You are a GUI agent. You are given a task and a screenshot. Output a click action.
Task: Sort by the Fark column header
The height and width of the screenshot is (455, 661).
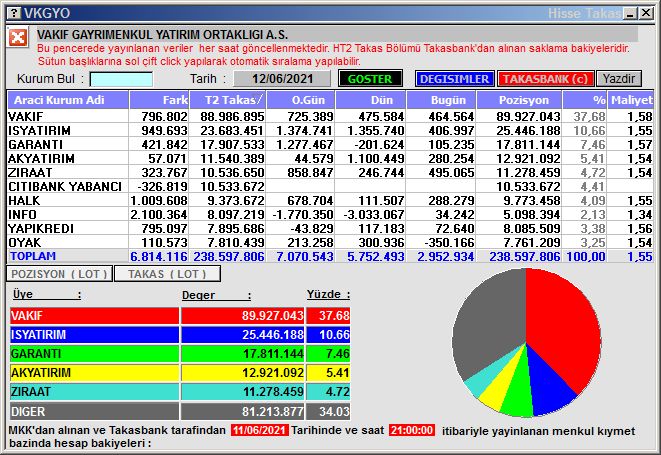pyautogui.click(x=159, y=100)
